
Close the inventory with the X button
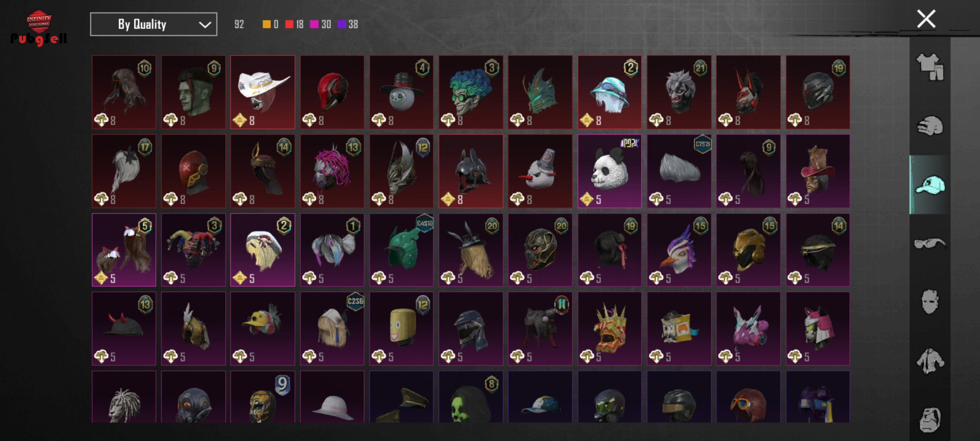[926, 19]
